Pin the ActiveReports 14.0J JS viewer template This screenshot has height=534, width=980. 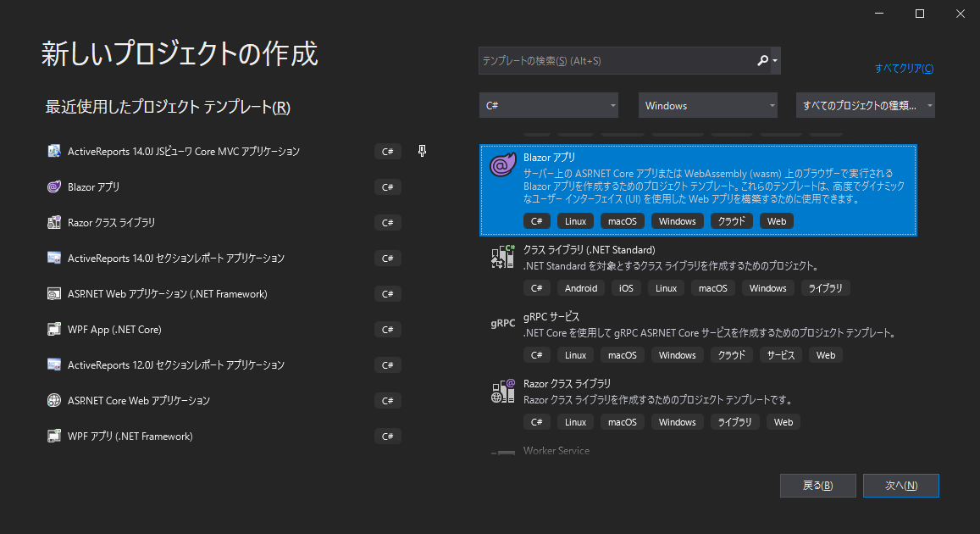(x=422, y=151)
